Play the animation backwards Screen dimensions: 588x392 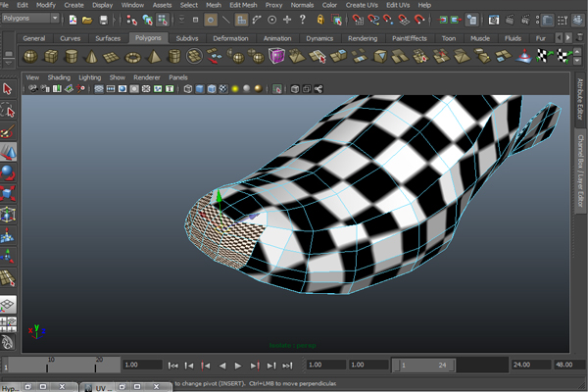point(222,366)
